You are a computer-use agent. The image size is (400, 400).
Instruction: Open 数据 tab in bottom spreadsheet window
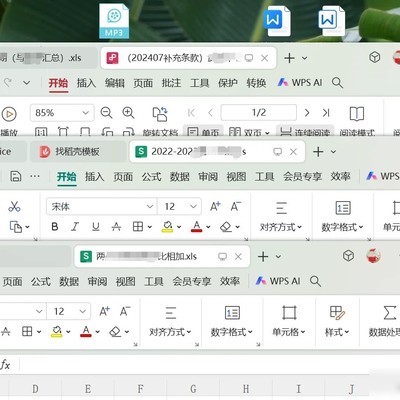[69, 281]
